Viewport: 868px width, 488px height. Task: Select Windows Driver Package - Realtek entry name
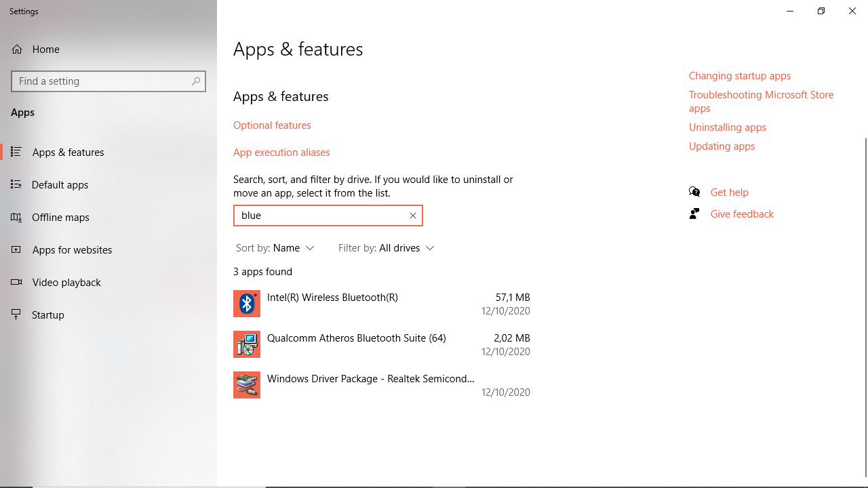(371, 378)
